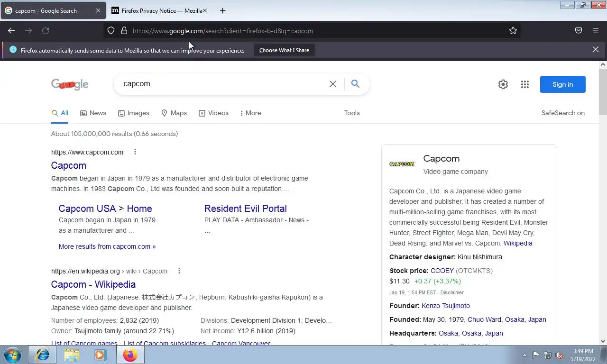Select the Videos results tab
Screen dimensions: 607x364
pos(213,113)
